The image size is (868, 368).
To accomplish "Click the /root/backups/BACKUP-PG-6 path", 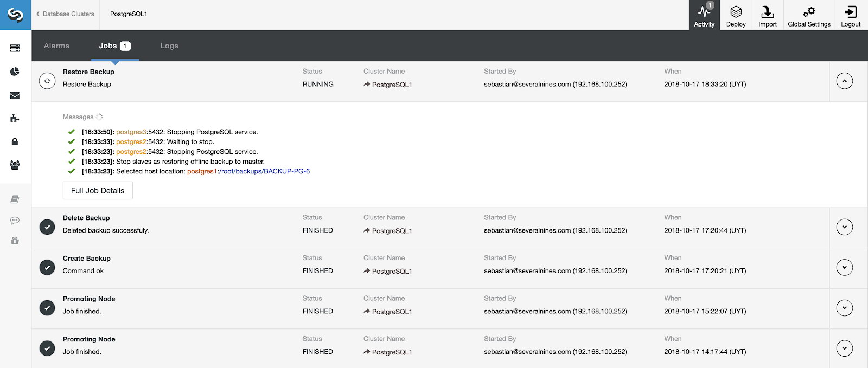I will tap(265, 171).
